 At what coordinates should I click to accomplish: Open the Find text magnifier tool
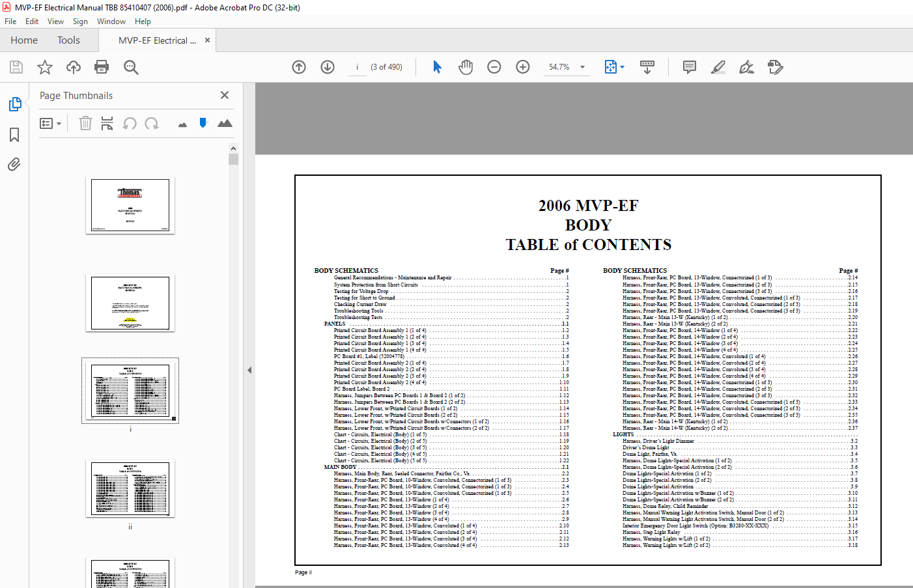[x=131, y=67]
